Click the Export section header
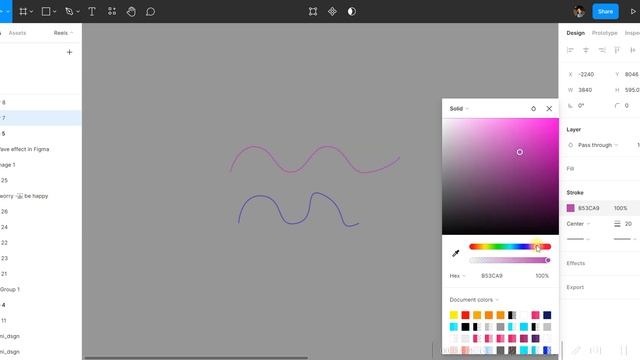This screenshot has height=360, width=640. coord(575,287)
